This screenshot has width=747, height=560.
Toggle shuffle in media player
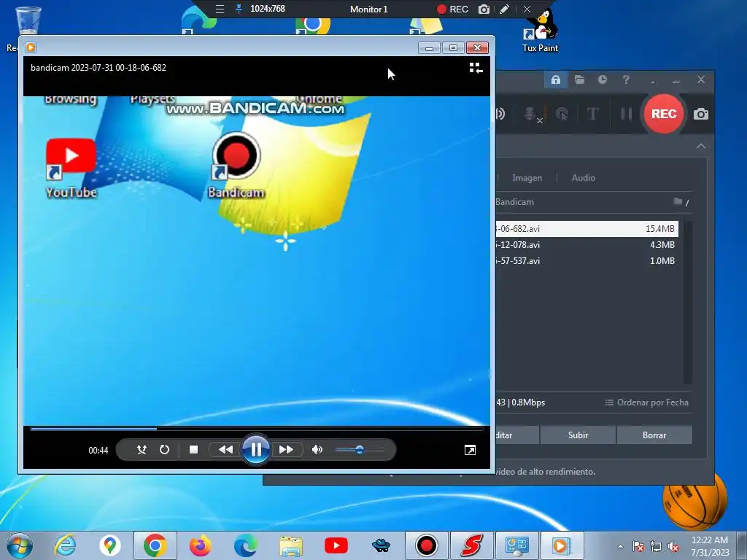(142, 449)
